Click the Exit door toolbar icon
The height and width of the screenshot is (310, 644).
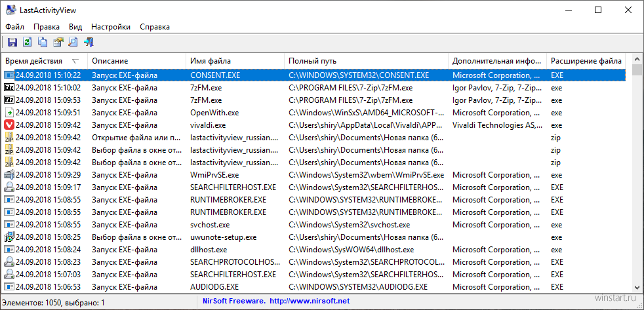point(89,42)
